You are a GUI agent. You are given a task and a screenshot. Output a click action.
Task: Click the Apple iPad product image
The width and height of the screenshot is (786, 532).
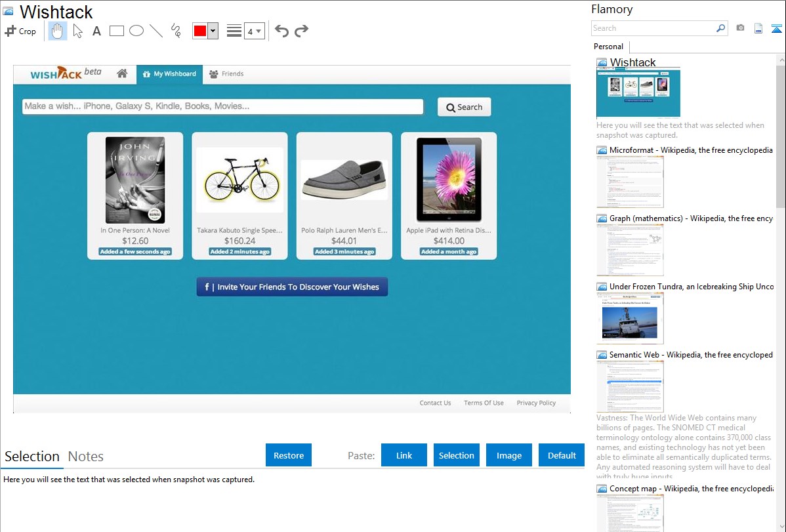coord(449,180)
